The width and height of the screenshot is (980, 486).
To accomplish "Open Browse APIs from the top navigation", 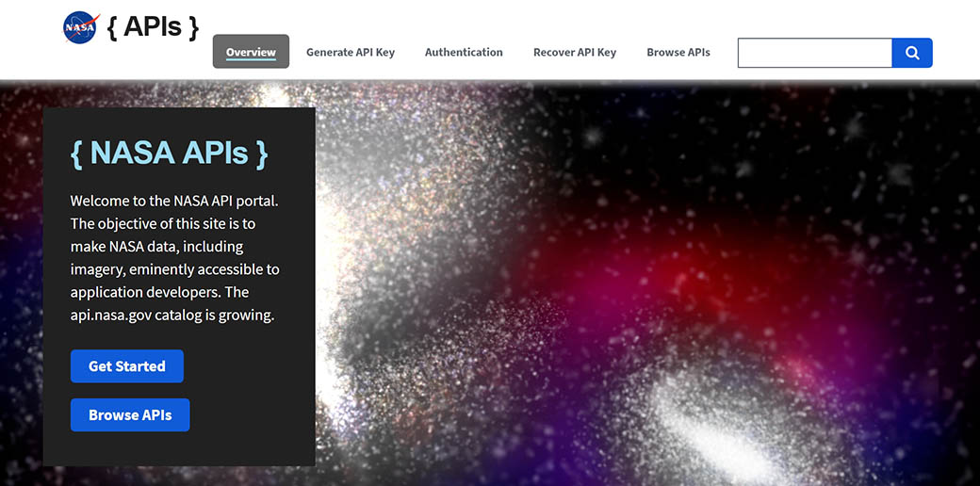I will click(678, 52).
